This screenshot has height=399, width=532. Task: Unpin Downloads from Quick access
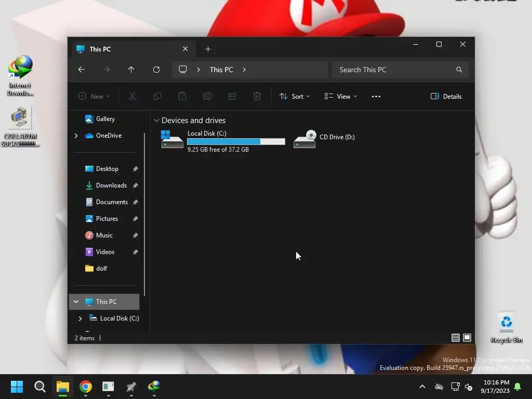pos(136,185)
